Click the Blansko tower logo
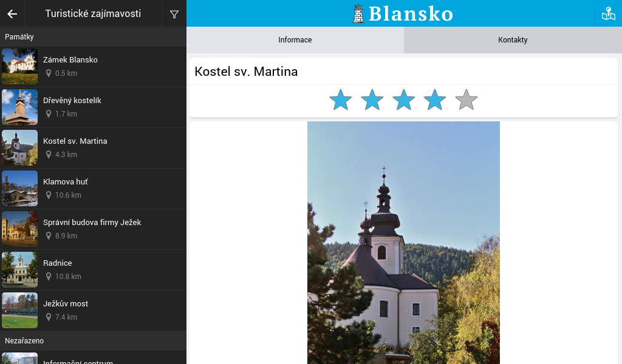 pyautogui.click(x=358, y=13)
